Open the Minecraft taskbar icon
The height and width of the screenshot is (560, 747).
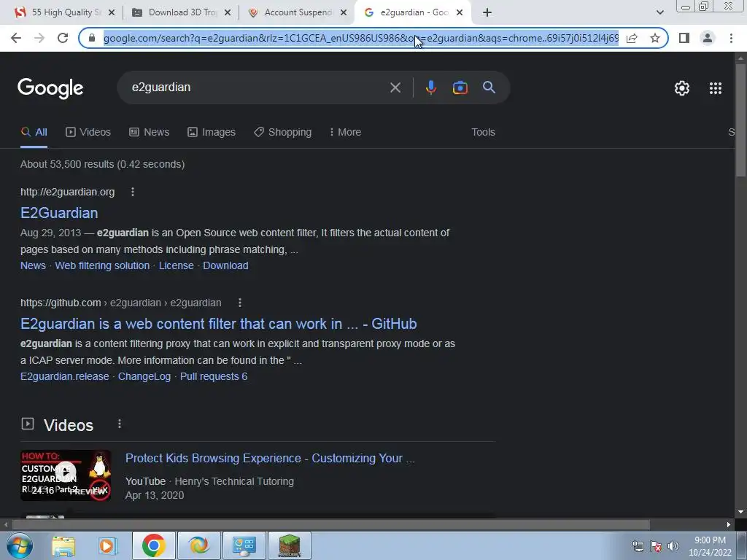[x=290, y=545]
